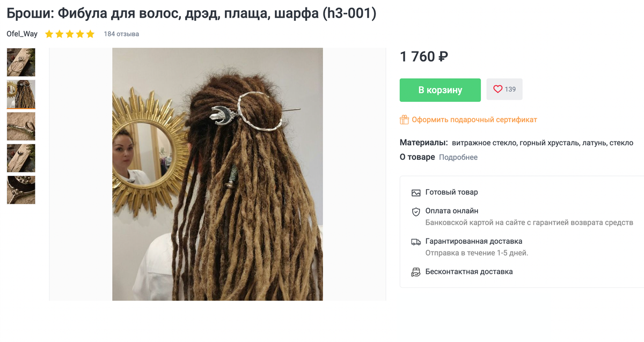Click the contactless delivery box icon
Image resolution: width=644 pixels, height=342 pixels.
point(416,272)
